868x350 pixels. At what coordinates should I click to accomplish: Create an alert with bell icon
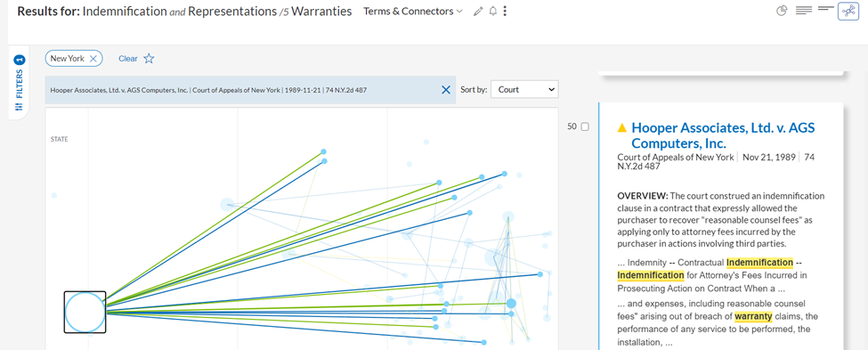492,12
